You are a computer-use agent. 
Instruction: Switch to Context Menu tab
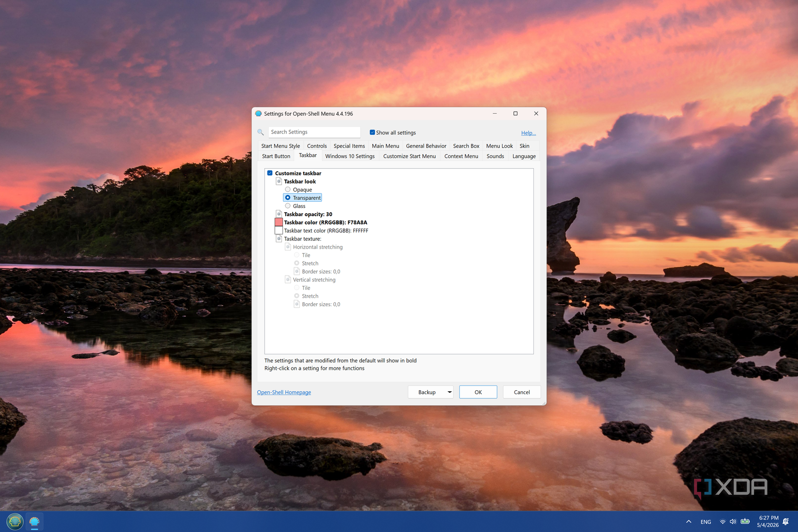click(461, 156)
